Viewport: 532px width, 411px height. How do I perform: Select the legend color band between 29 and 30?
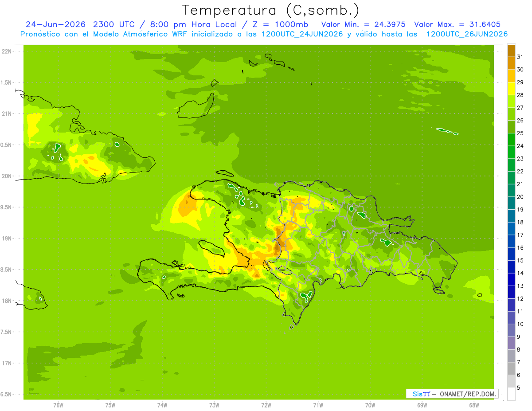(511, 76)
